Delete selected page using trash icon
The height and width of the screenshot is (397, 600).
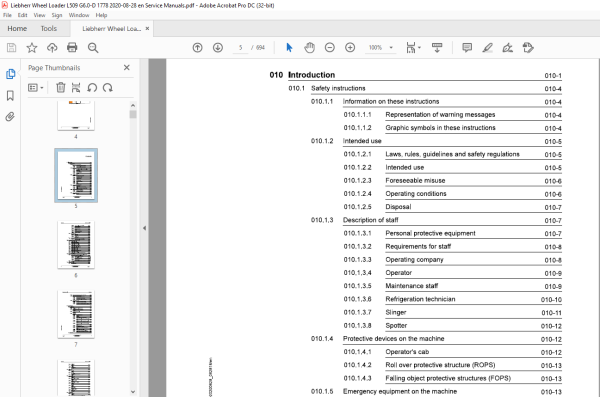(x=60, y=88)
